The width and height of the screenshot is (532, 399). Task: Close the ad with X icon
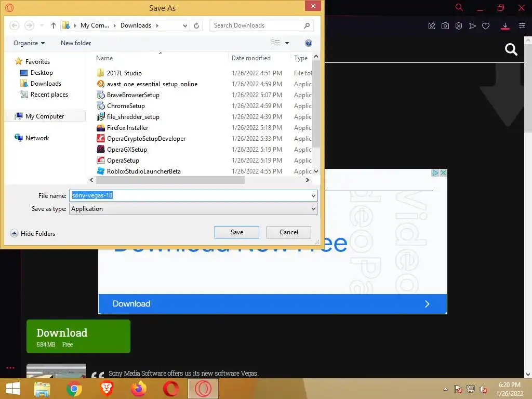point(443,172)
